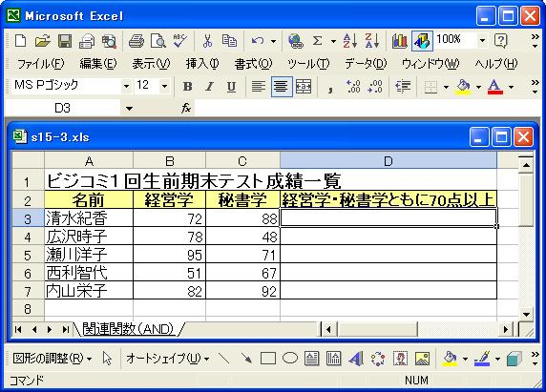Open Print Preview from toolbar
The width and height of the screenshot is (546, 392).
coord(158,41)
